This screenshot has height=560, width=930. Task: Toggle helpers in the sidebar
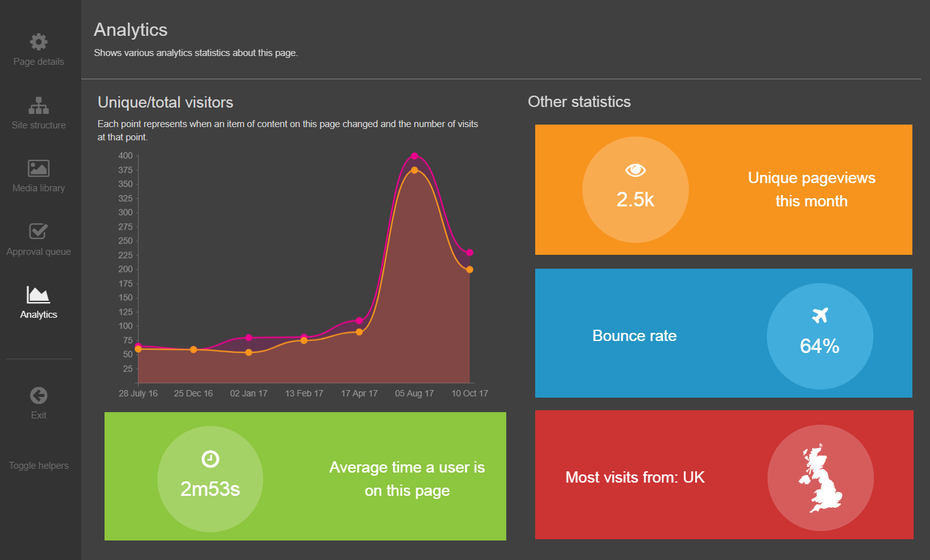tap(38, 466)
